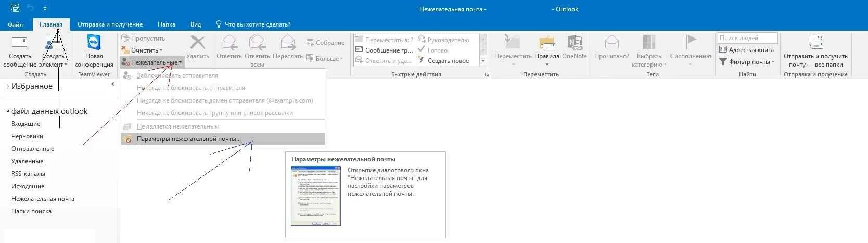Select Заблокировать отправителя menu item
The image size is (868, 243).
pyautogui.click(x=223, y=75)
